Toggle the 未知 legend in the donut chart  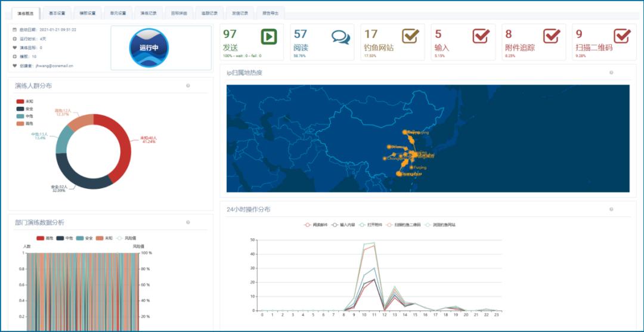(24, 102)
